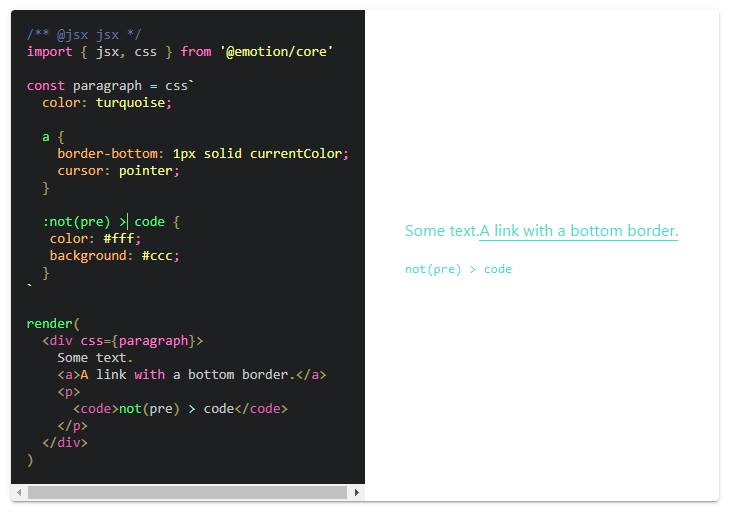The width and height of the screenshot is (731, 519).
Task: Click the 'color: turquoise;' line
Action: (107, 103)
